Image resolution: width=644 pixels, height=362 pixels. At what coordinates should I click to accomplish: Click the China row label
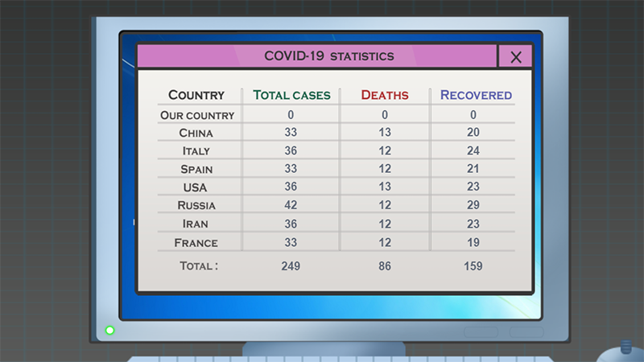pos(196,133)
